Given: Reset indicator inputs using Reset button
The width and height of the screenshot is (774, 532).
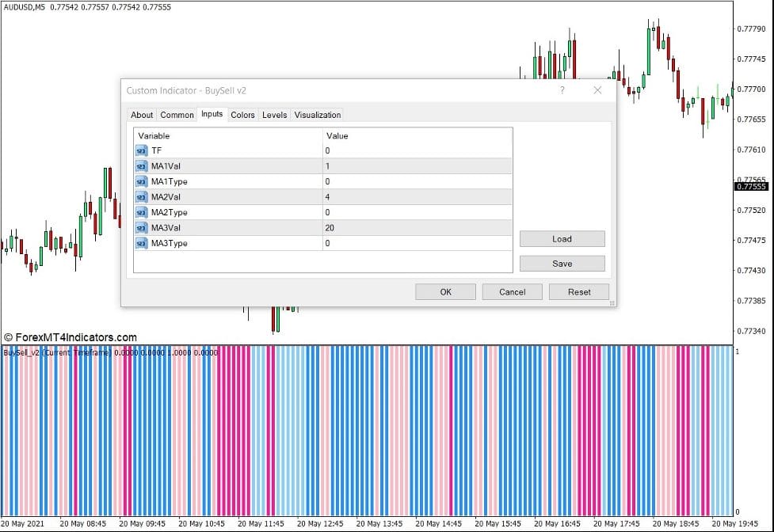Looking at the screenshot, I should click(578, 291).
